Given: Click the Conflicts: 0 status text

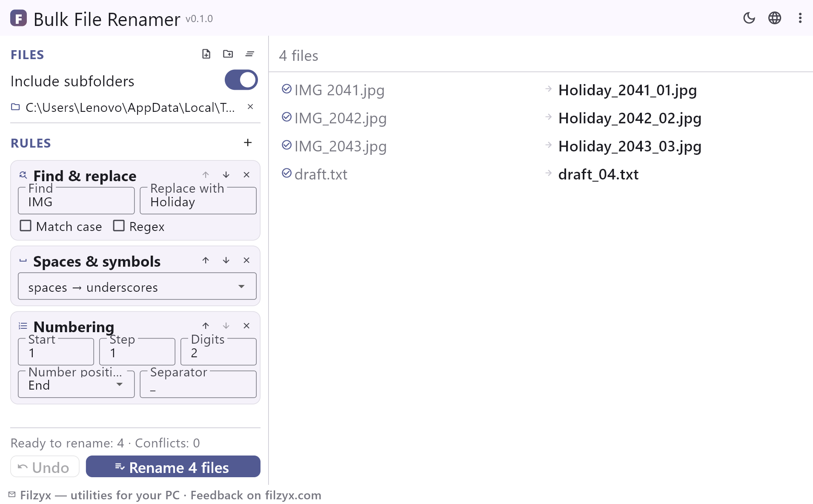Looking at the screenshot, I should (167, 443).
